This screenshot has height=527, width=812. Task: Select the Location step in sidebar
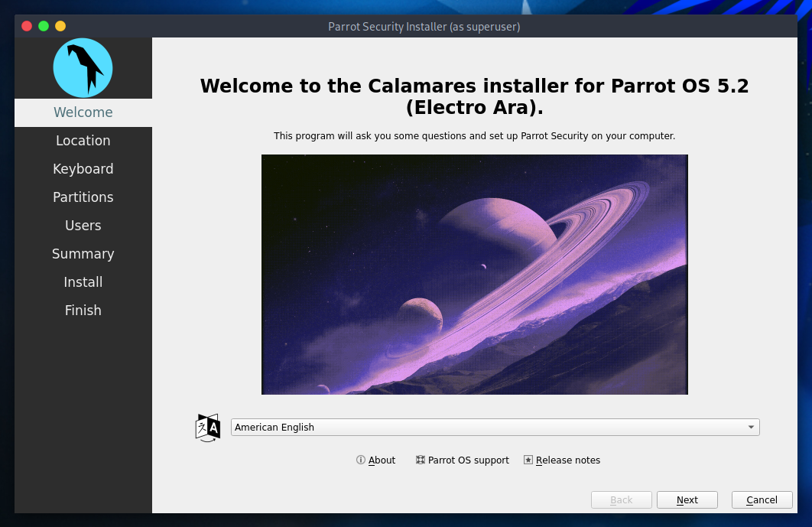pos(83,141)
